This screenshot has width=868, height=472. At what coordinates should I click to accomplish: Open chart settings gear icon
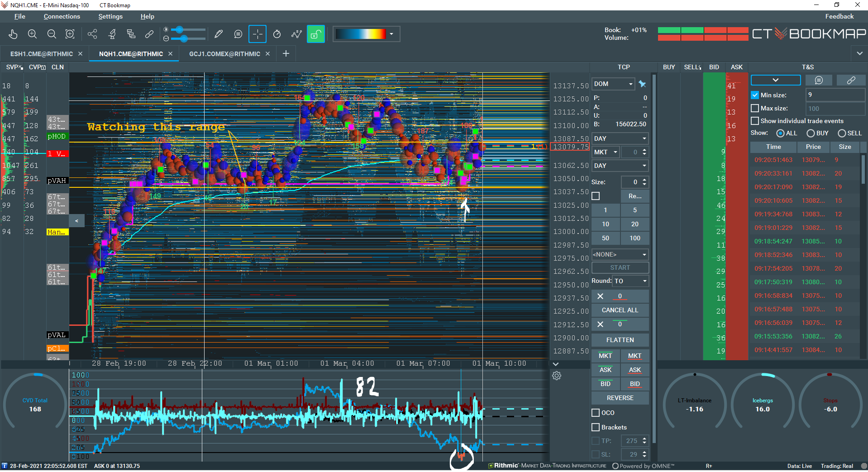coord(557,376)
